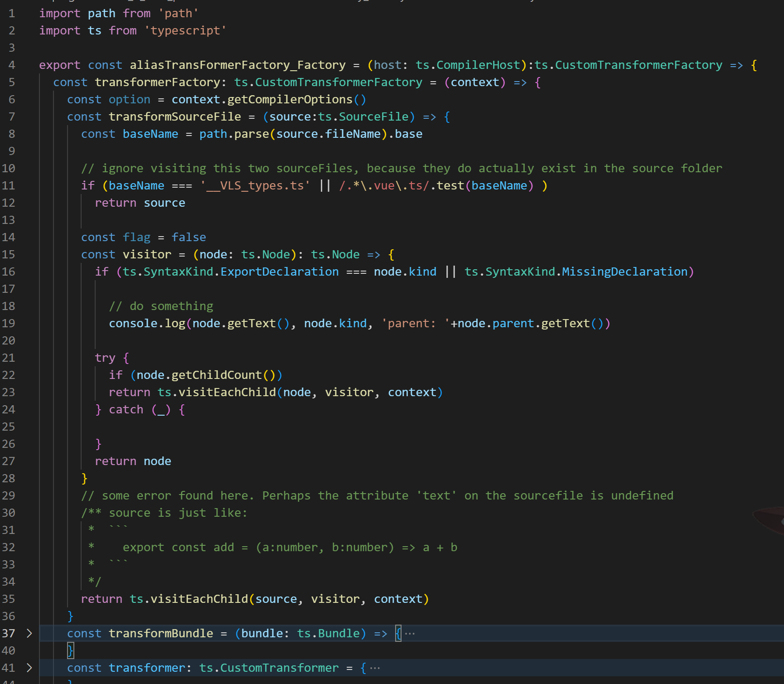Screen dimensions: 784x684
Task: Click 'visitEachChild' on line 23
Action: pos(227,392)
